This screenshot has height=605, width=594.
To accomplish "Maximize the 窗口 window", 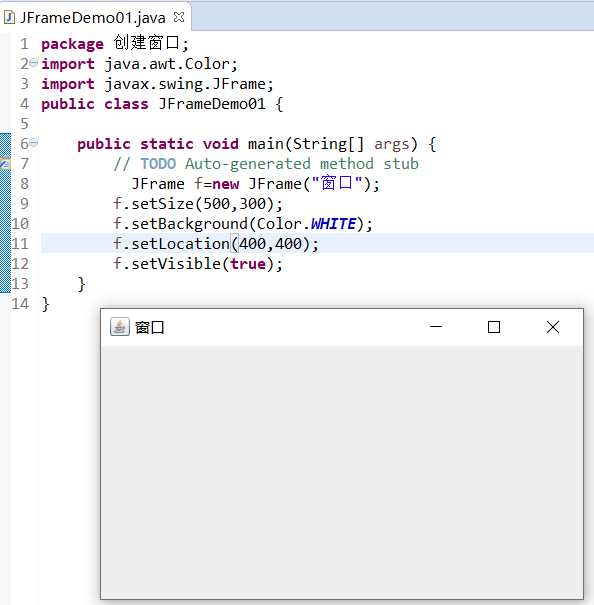I will (x=494, y=327).
